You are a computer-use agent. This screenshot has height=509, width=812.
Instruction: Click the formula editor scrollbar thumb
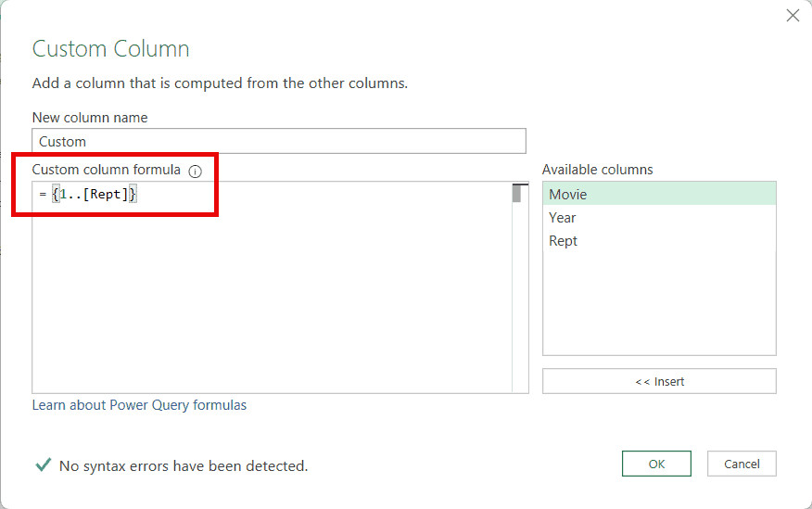click(x=517, y=193)
